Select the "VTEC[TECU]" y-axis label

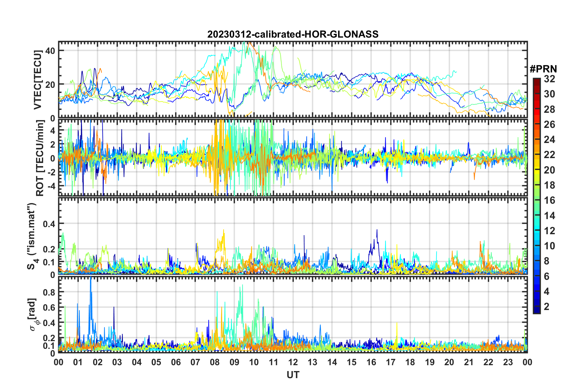click(x=38, y=80)
